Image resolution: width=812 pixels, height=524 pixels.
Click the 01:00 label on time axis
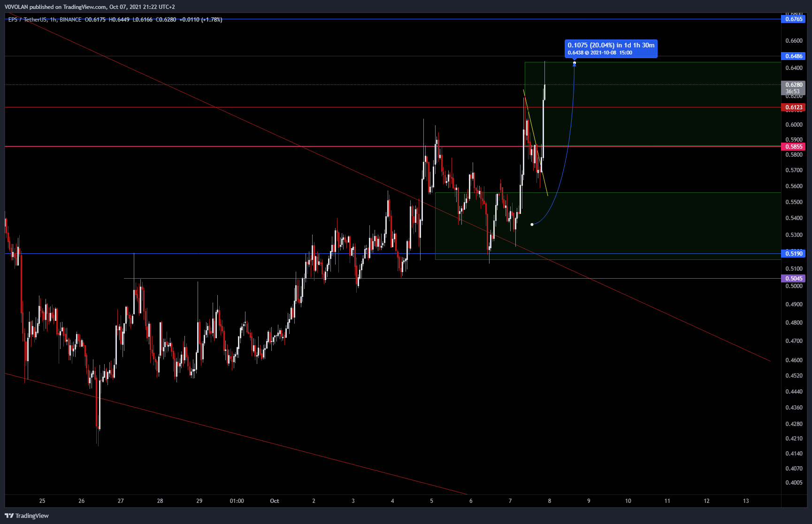[x=237, y=501]
